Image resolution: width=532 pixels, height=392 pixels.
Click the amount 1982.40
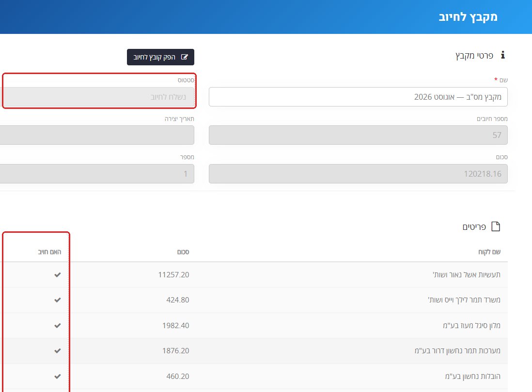[x=175, y=325]
